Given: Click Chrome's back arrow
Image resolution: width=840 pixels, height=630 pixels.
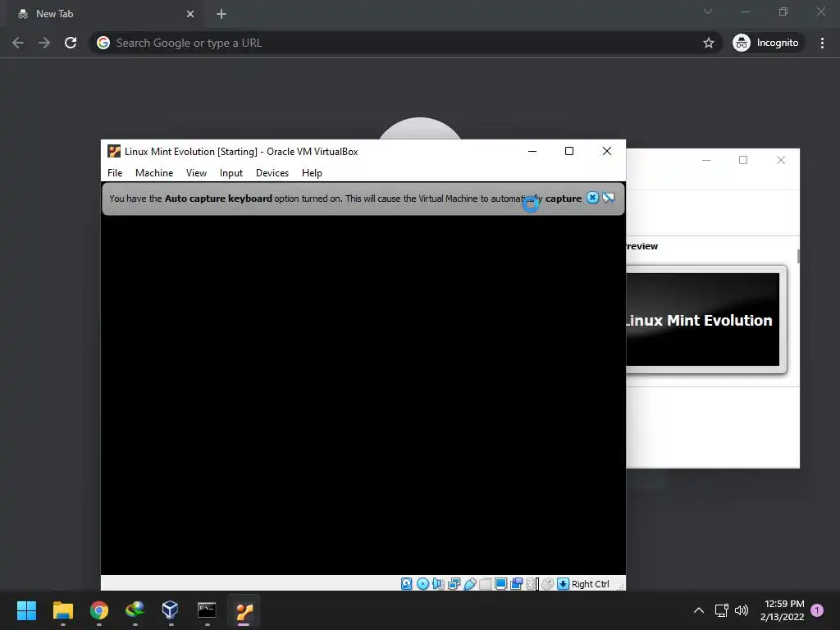Looking at the screenshot, I should pyautogui.click(x=18, y=43).
